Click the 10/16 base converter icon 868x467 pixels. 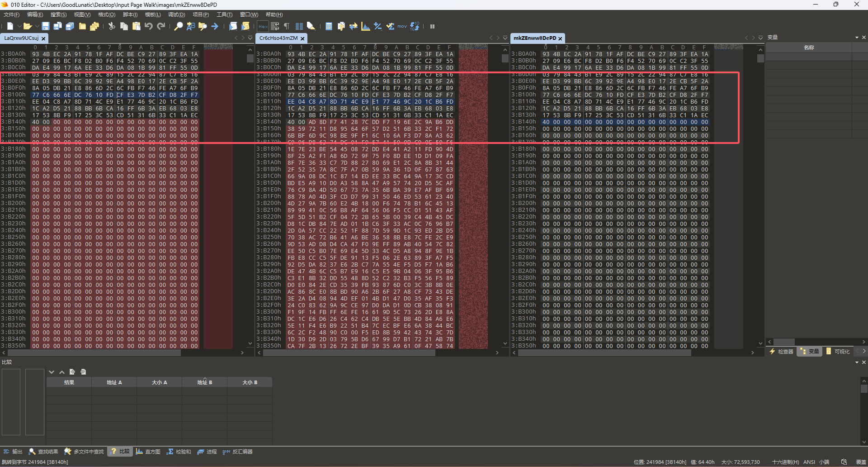415,26
